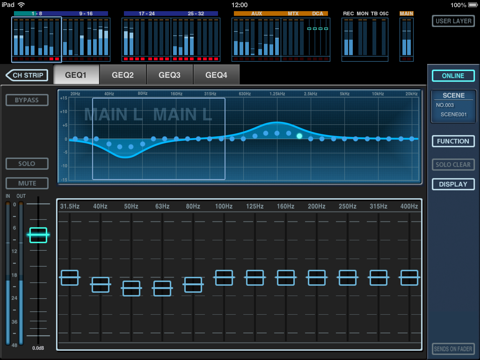Open the 25-32 channel meter block
This screenshot has height=360, width=480.
pyautogui.click(x=195, y=39)
